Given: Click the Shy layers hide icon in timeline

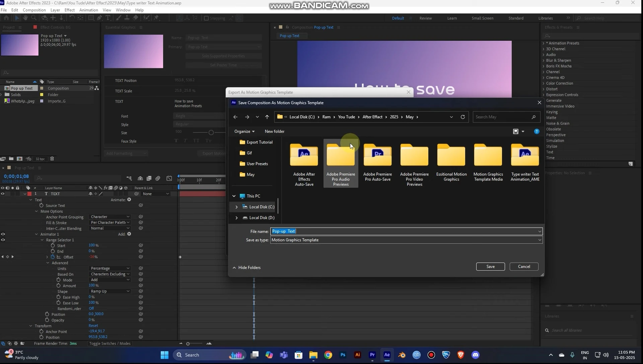Looking at the screenshot, I should [140, 178].
